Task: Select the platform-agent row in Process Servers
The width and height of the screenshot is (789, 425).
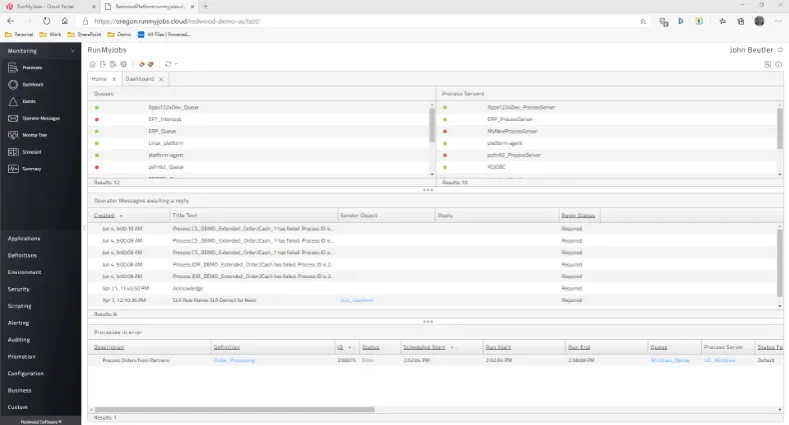Action: [607, 143]
